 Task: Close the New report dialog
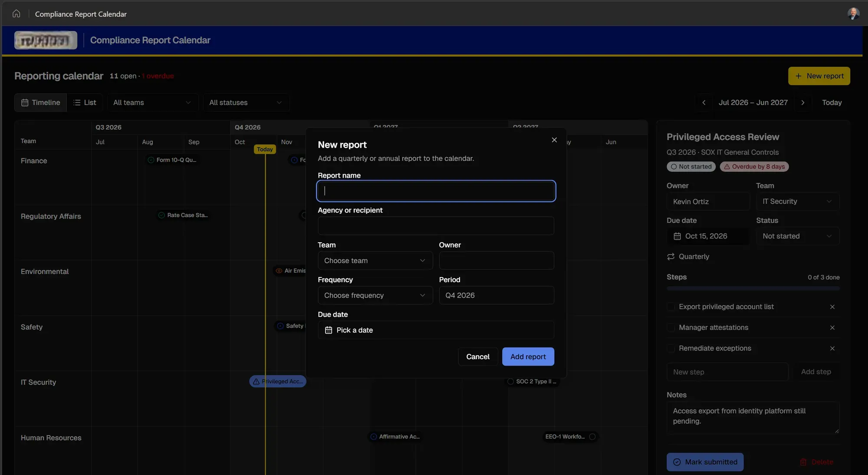(554, 140)
